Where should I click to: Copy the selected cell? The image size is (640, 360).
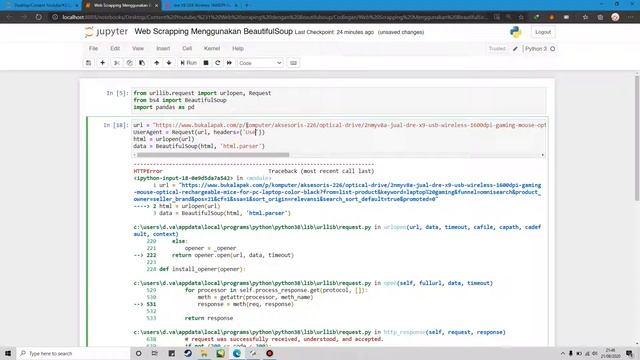point(129,63)
